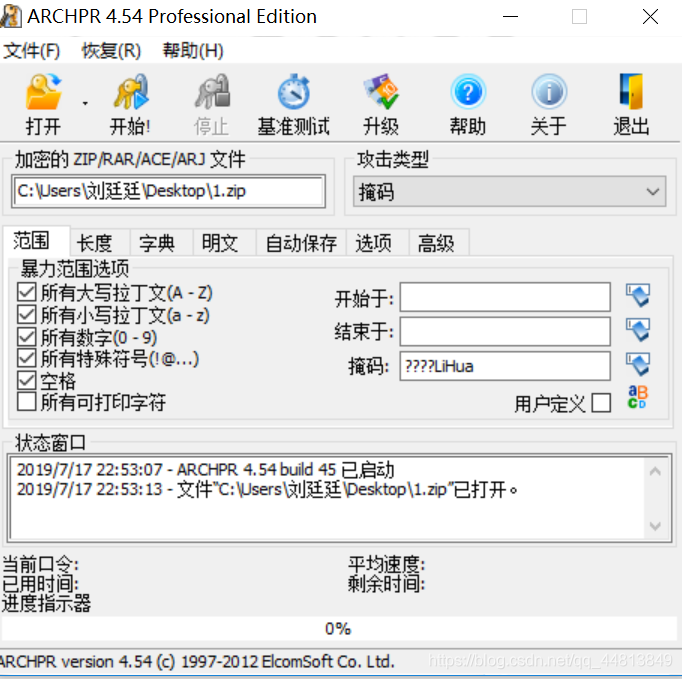Uncheck 所有数字(0 - 9) checkbox
Screen dimensions: 682x679
(27, 337)
